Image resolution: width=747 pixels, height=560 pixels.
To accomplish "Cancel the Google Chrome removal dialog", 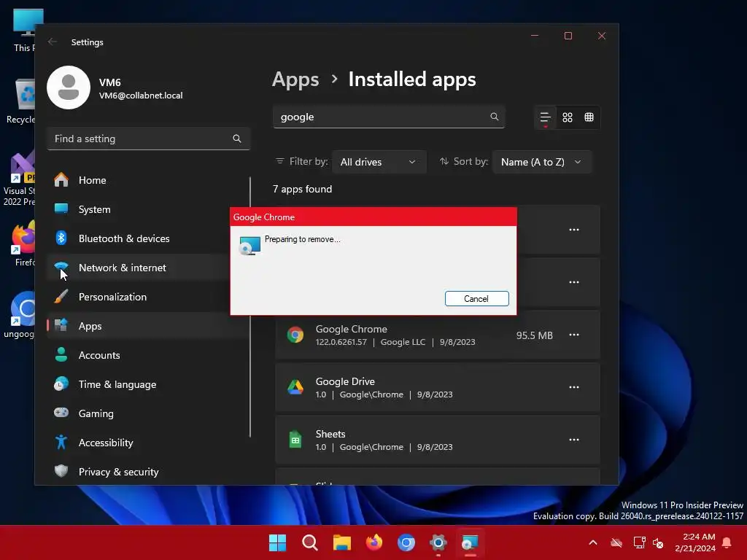I will pos(476,298).
